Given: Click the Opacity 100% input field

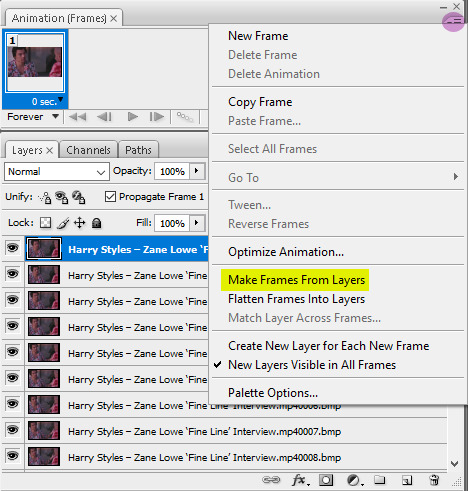Looking at the screenshot, I should point(172,171).
